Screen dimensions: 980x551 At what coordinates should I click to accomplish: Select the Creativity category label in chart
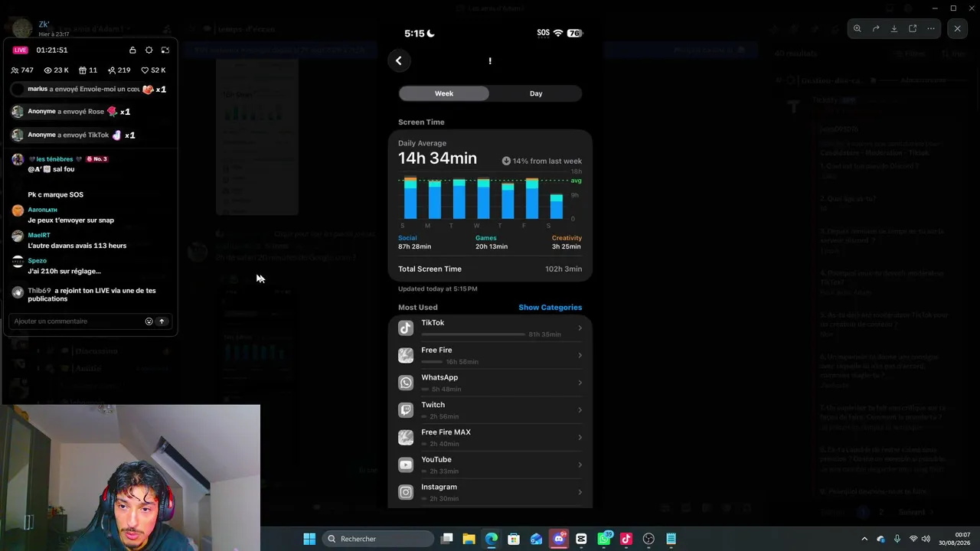[x=567, y=238]
